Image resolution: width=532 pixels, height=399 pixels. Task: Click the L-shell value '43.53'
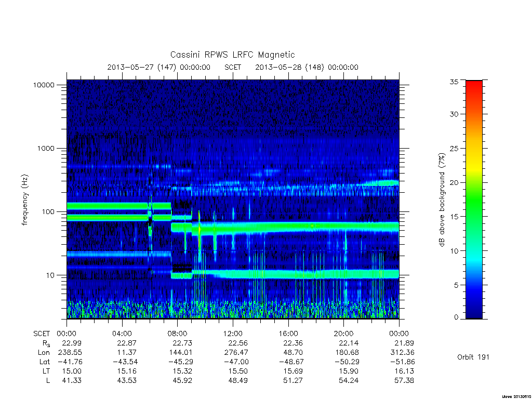point(127,380)
